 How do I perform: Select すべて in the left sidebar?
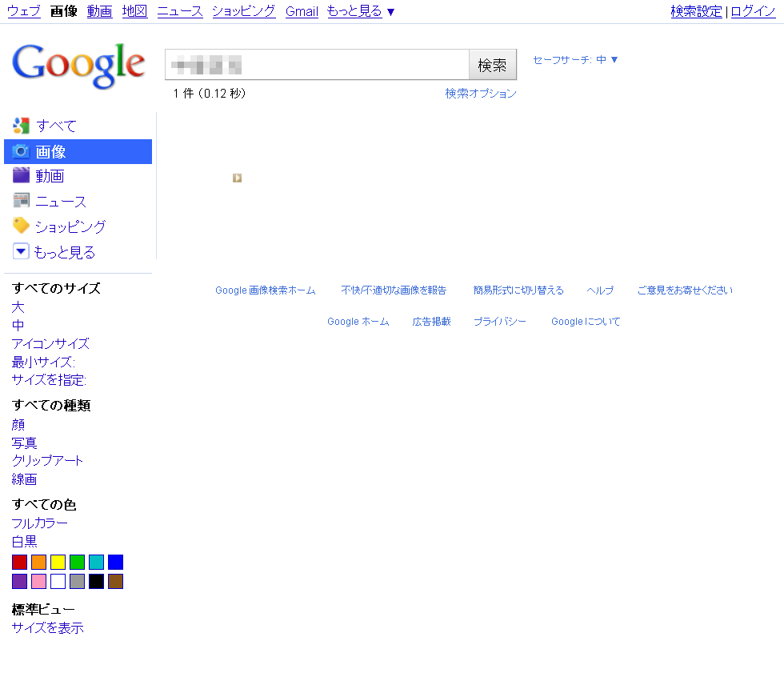(56, 126)
